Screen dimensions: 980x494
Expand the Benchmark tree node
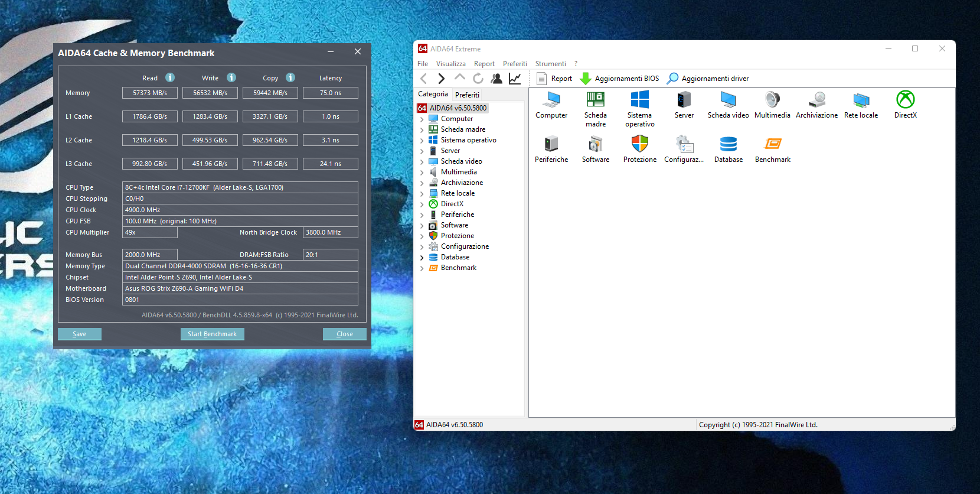tap(422, 268)
